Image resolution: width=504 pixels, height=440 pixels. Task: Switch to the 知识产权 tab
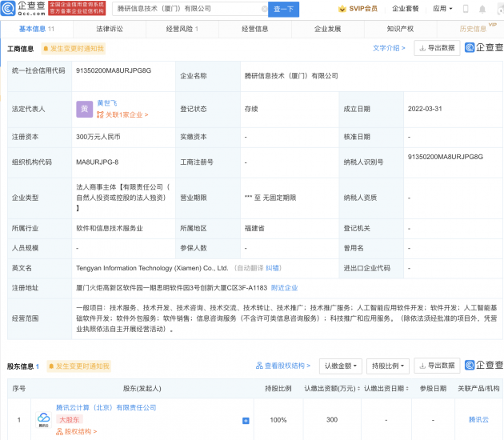tap(400, 29)
